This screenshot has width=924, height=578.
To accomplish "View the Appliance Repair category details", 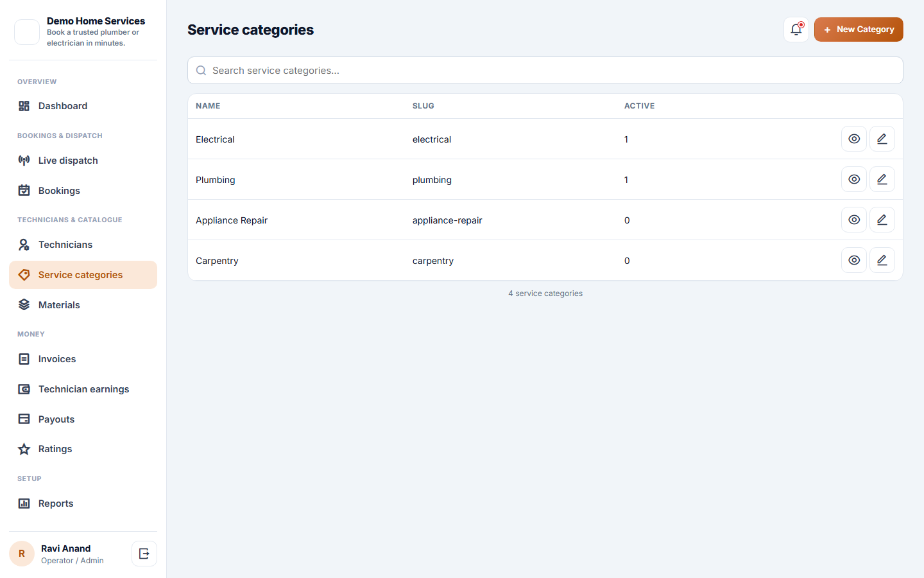I will click(854, 220).
